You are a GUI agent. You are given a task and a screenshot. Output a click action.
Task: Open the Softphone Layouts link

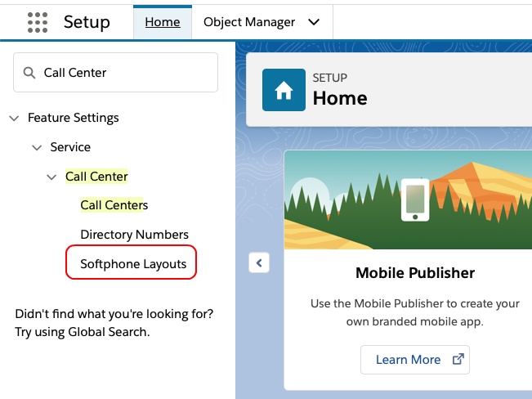click(133, 264)
